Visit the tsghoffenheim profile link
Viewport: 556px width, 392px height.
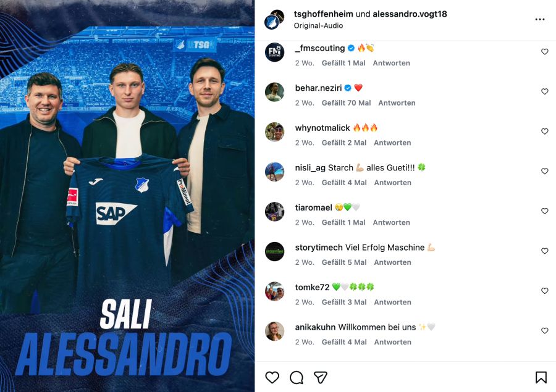pos(323,14)
